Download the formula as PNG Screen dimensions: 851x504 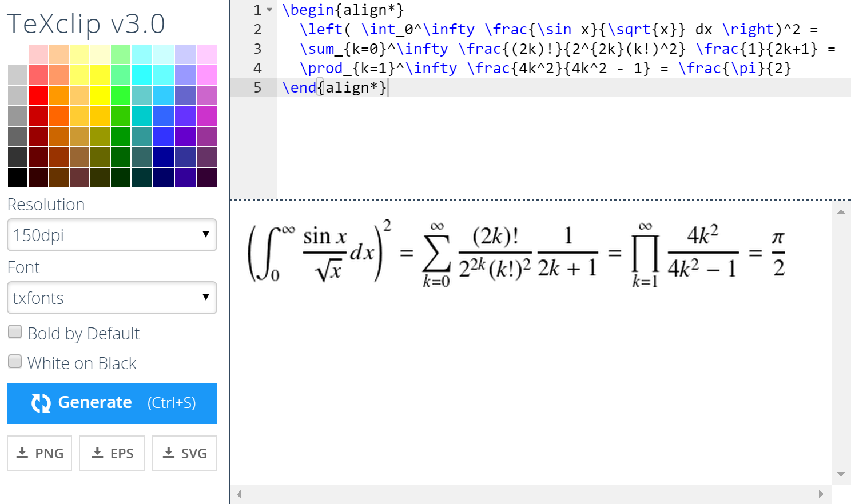click(39, 453)
